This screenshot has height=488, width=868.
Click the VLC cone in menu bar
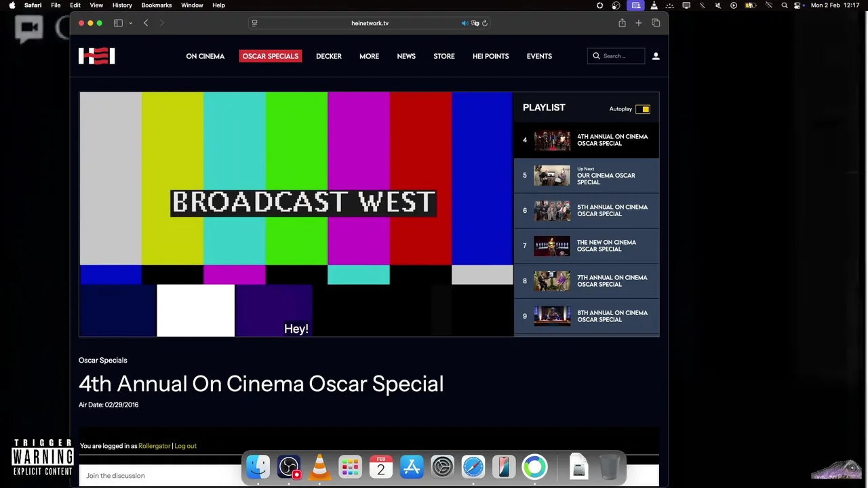point(654,5)
